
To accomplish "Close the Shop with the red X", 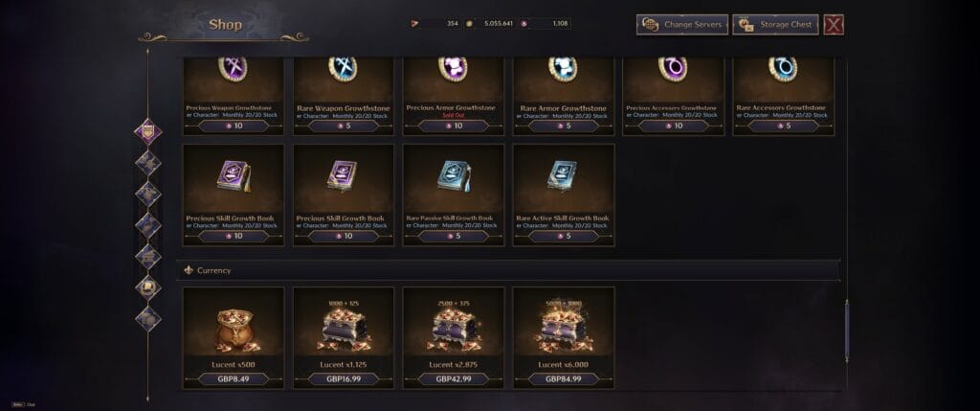I will (x=834, y=24).
